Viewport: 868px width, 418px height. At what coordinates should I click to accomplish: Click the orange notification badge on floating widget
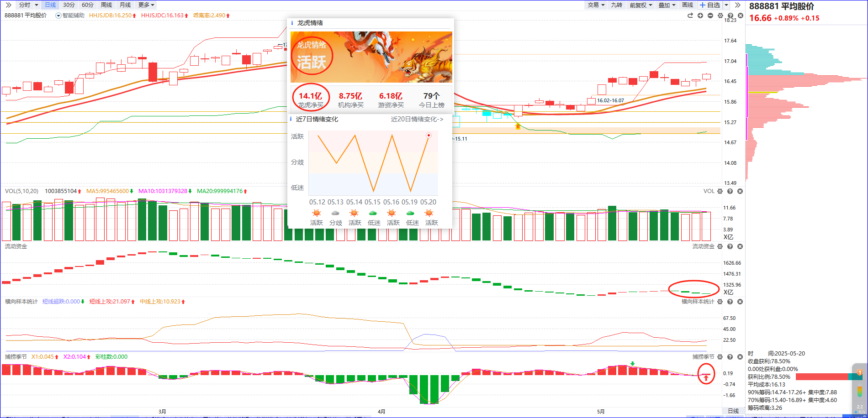(x=859, y=373)
